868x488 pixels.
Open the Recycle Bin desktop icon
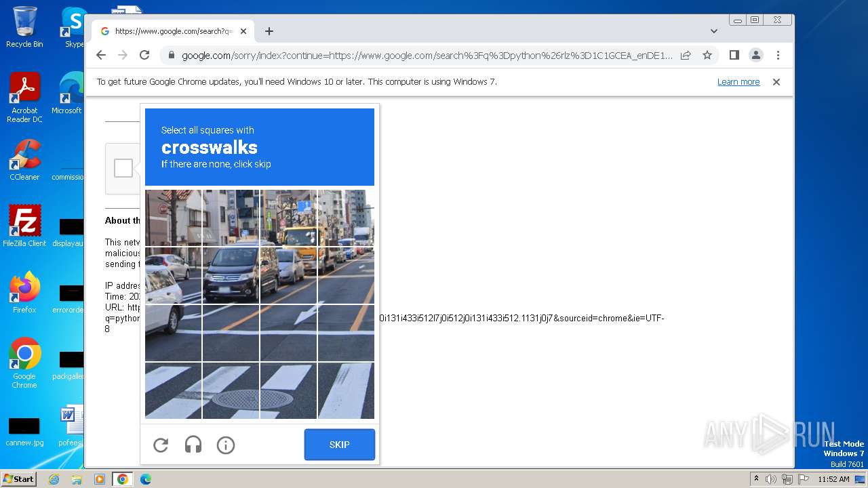[24, 27]
